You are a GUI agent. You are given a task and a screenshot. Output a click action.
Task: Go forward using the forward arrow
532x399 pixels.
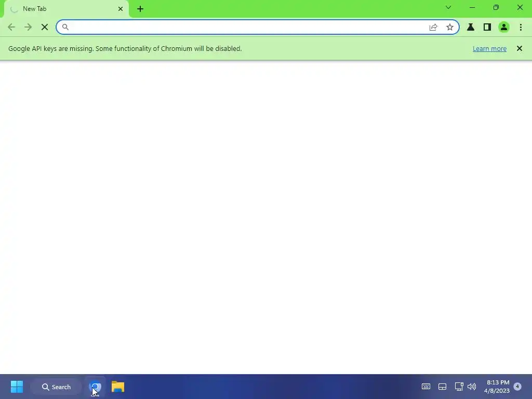[28, 27]
